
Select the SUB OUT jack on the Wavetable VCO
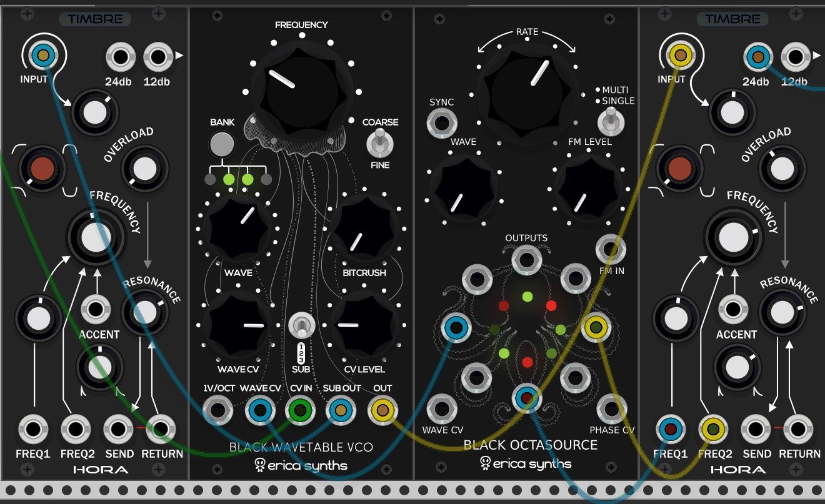(340, 410)
